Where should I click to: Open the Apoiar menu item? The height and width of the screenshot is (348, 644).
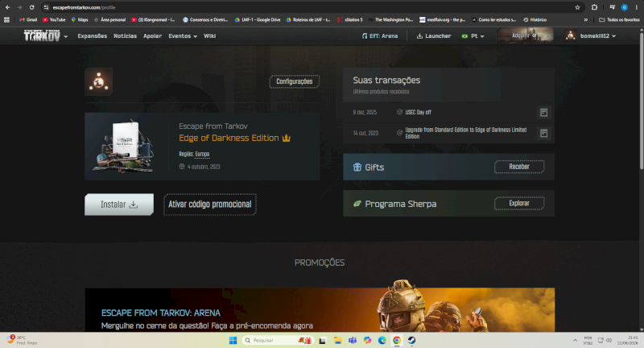pyautogui.click(x=152, y=36)
